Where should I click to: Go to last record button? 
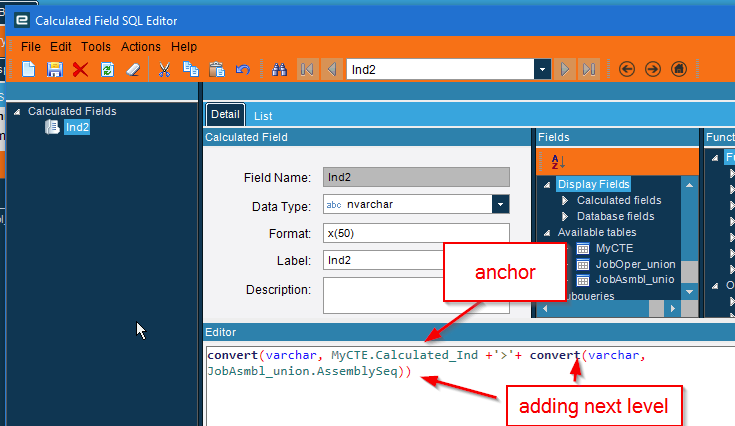point(589,70)
